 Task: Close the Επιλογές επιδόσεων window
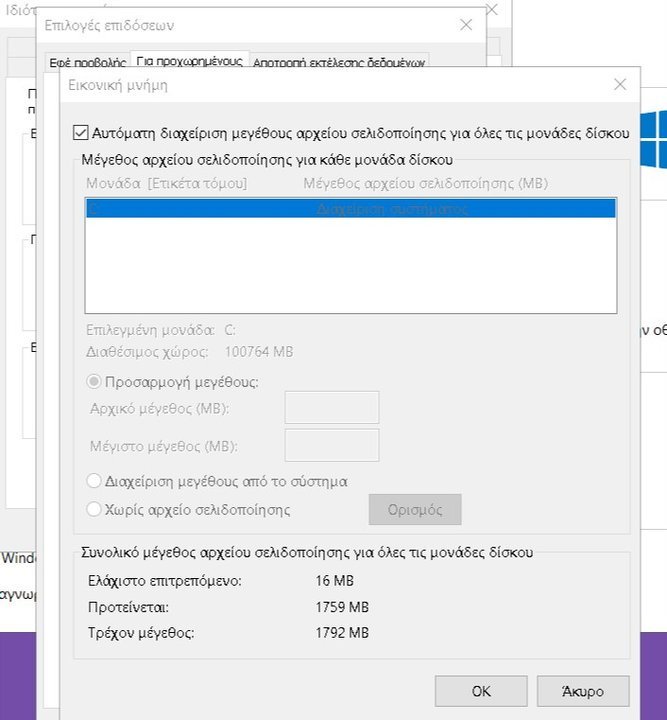pyautogui.click(x=466, y=25)
